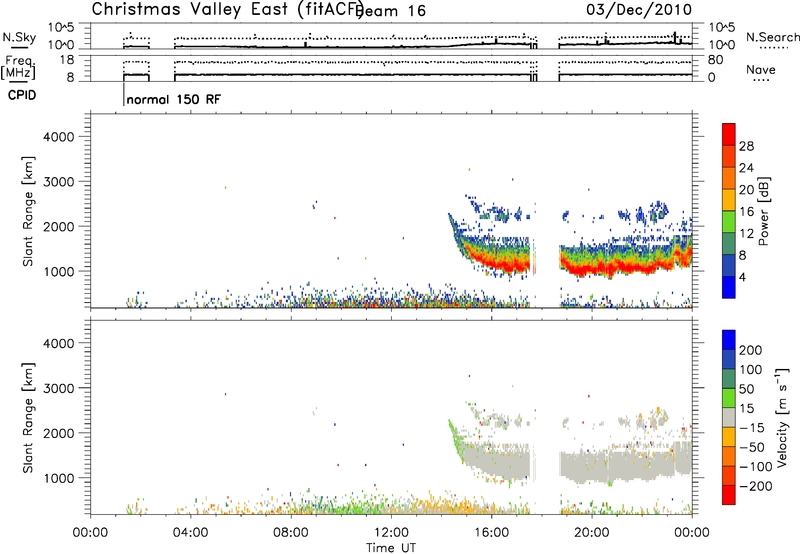Image resolution: width=800 pixels, height=554 pixels.
Task: Click the 'Nave' legend label
Action: pos(761,70)
